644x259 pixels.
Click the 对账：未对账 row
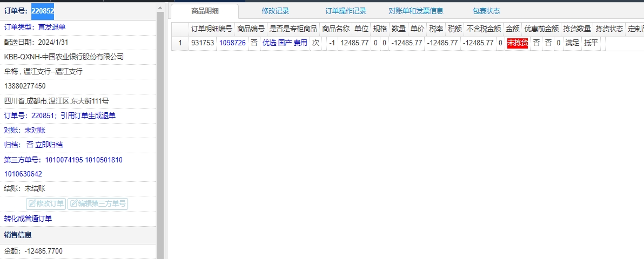pyautogui.click(x=78, y=130)
